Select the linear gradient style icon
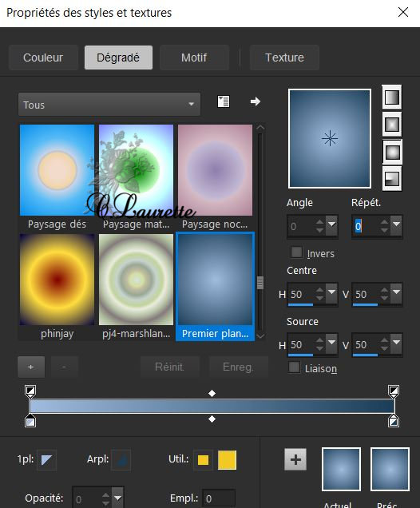 (x=392, y=97)
